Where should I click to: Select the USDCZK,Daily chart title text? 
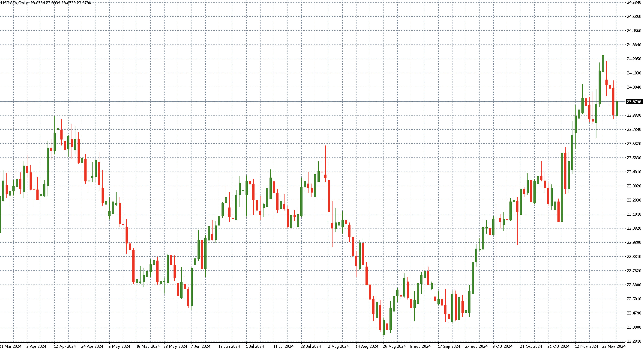[x=15, y=3]
